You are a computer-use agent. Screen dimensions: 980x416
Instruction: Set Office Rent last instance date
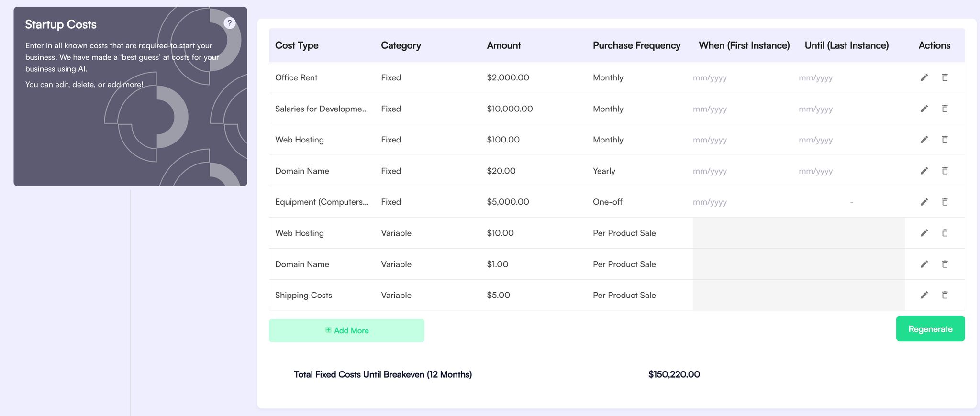[815, 78]
